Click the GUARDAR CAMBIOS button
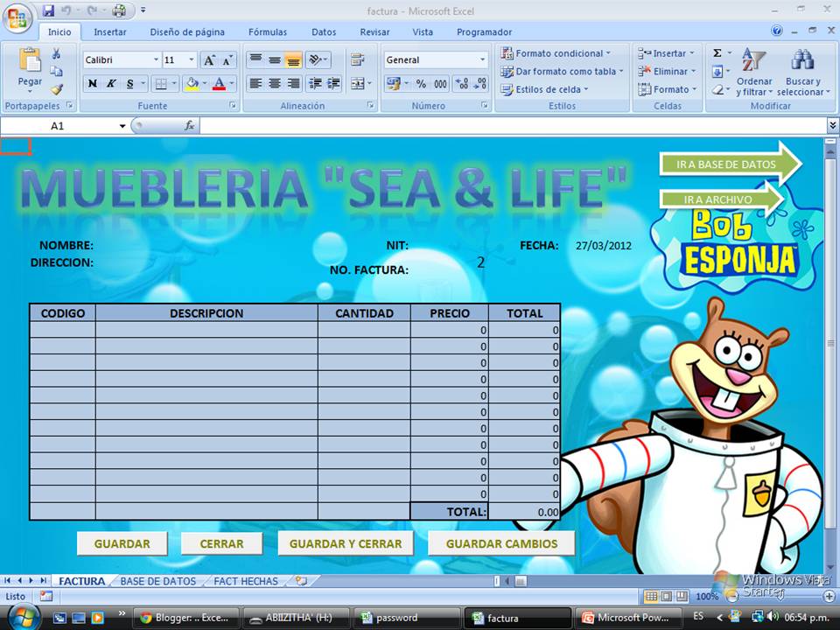Screen dimensions: 840x630 [501, 543]
